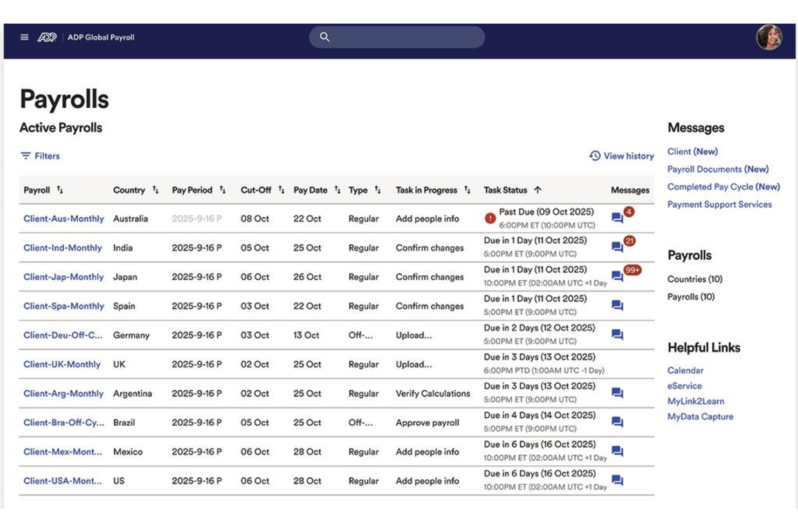Click the 99+ unread messages badge
Screen dimensions: 798x532
click(632, 270)
